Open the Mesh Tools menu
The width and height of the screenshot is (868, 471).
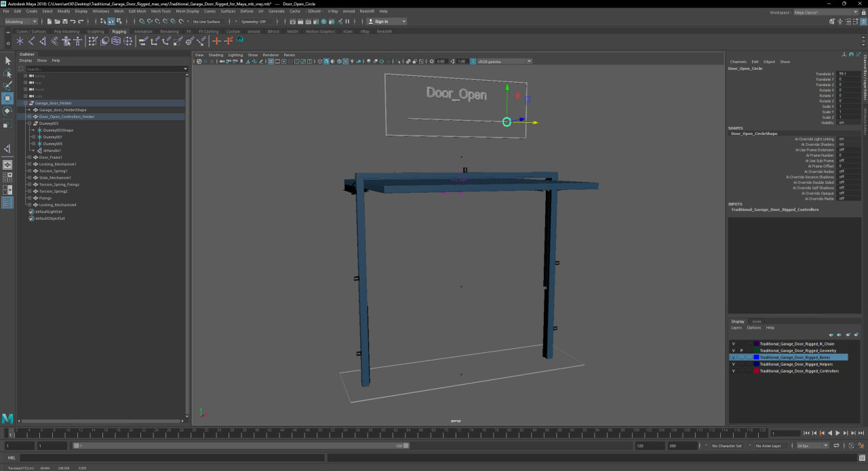(161, 12)
